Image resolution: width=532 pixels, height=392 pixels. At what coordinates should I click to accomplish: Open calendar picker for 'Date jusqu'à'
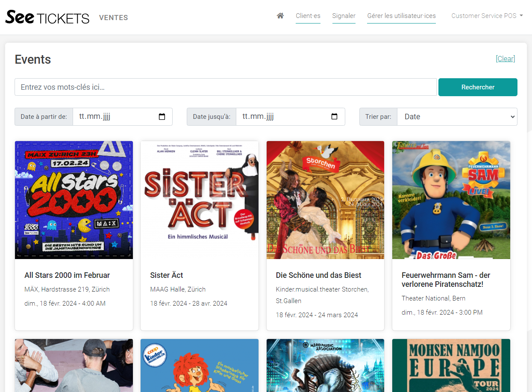[335, 117]
